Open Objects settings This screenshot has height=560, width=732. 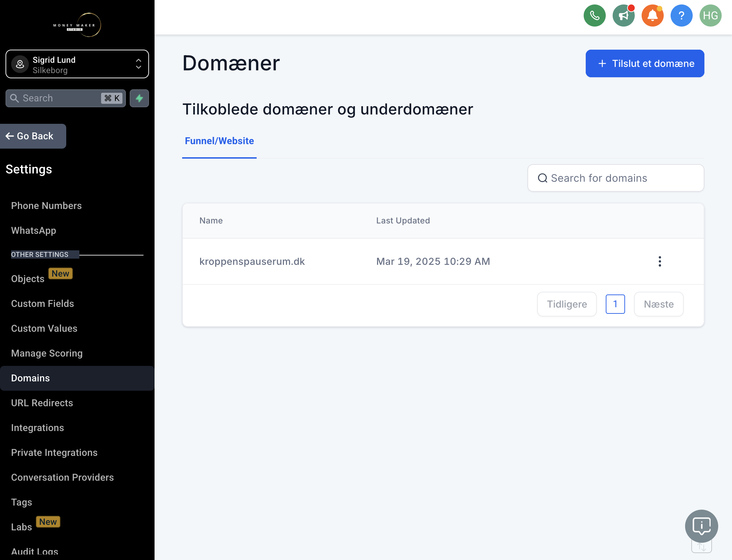coord(28,279)
